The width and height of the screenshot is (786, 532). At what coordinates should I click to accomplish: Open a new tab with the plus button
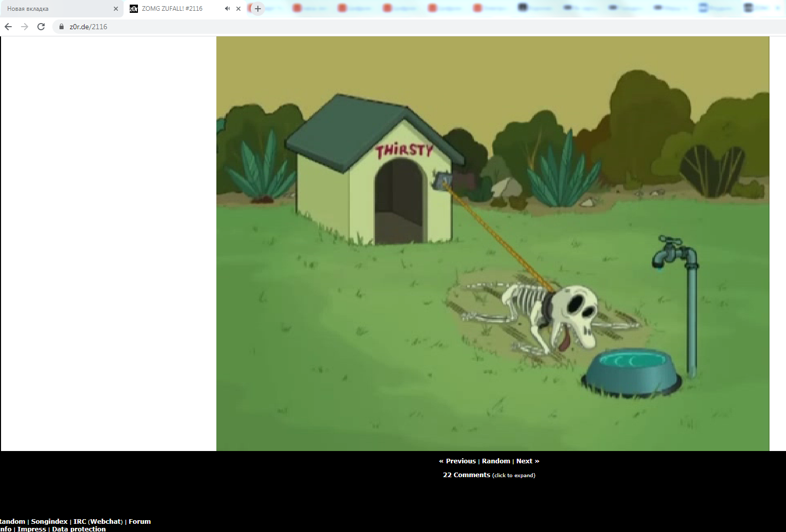coord(258,9)
